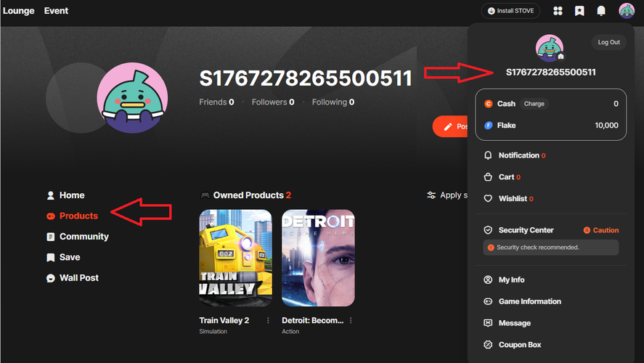Open the Train Valley 2 options menu

(x=268, y=320)
